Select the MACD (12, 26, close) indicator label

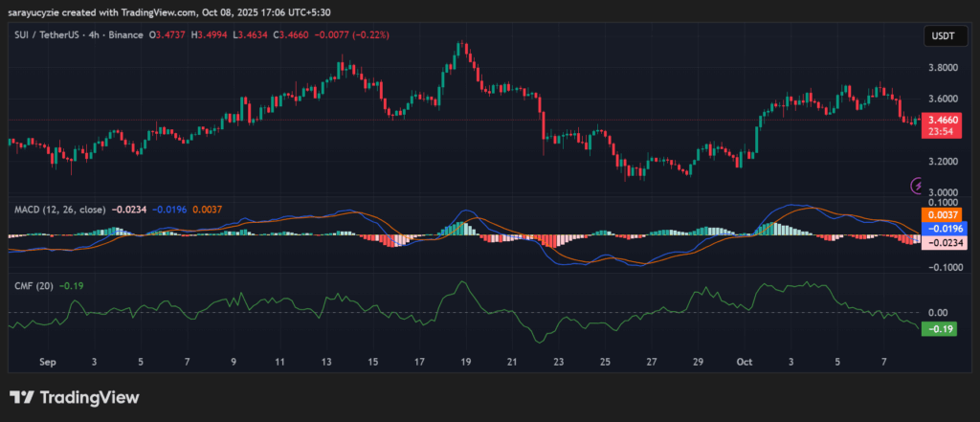pos(58,207)
